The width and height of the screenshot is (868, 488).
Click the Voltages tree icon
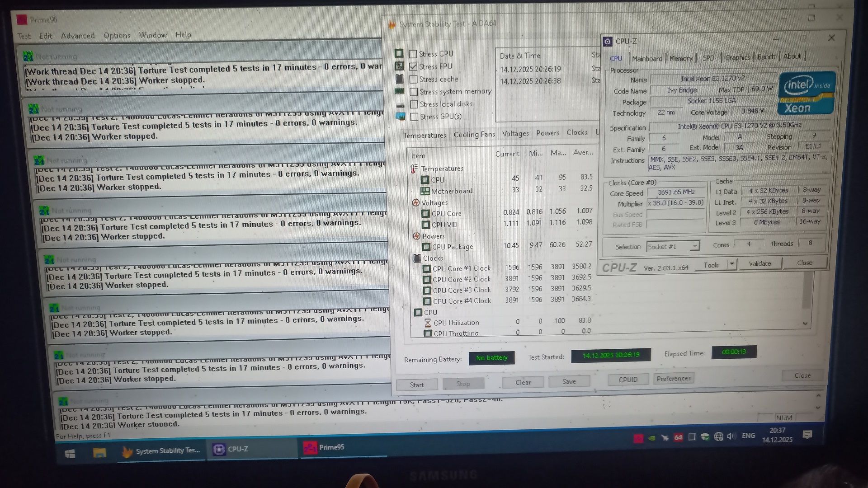click(415, 203)
